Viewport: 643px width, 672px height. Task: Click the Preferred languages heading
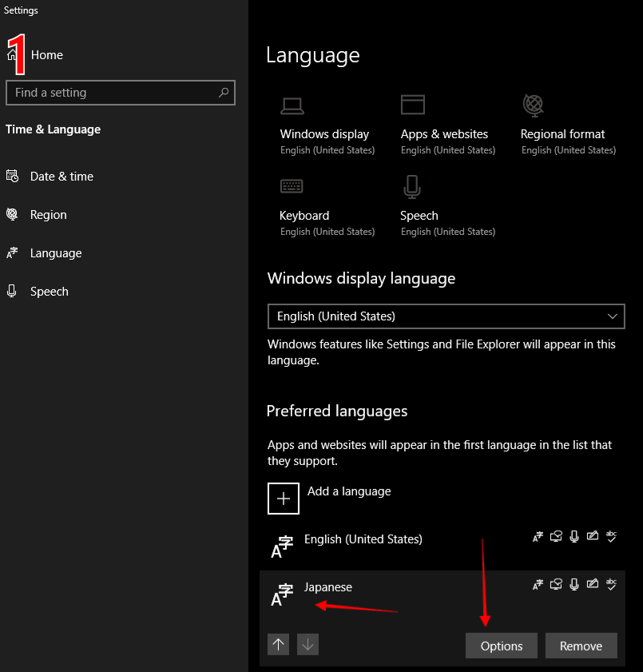click(337, 411)
